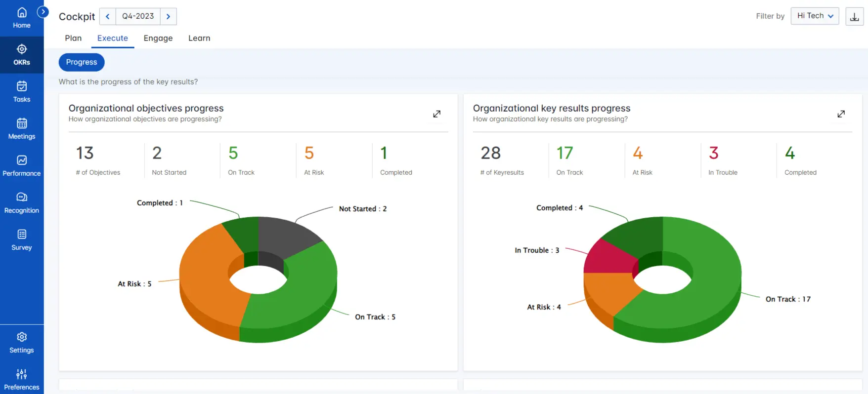Open Settings in the sidebar
868x394 pixels.
[22, 343]
